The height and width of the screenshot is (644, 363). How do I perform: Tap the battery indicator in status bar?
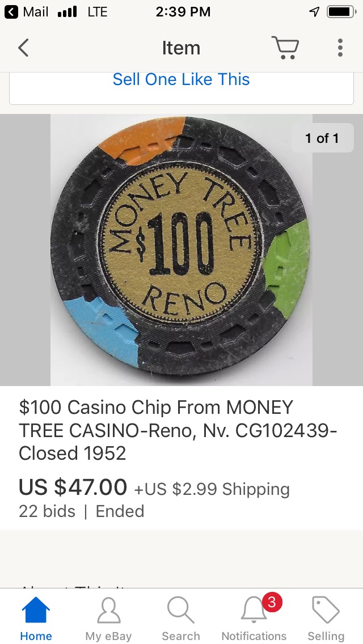(x=341, y=12)
